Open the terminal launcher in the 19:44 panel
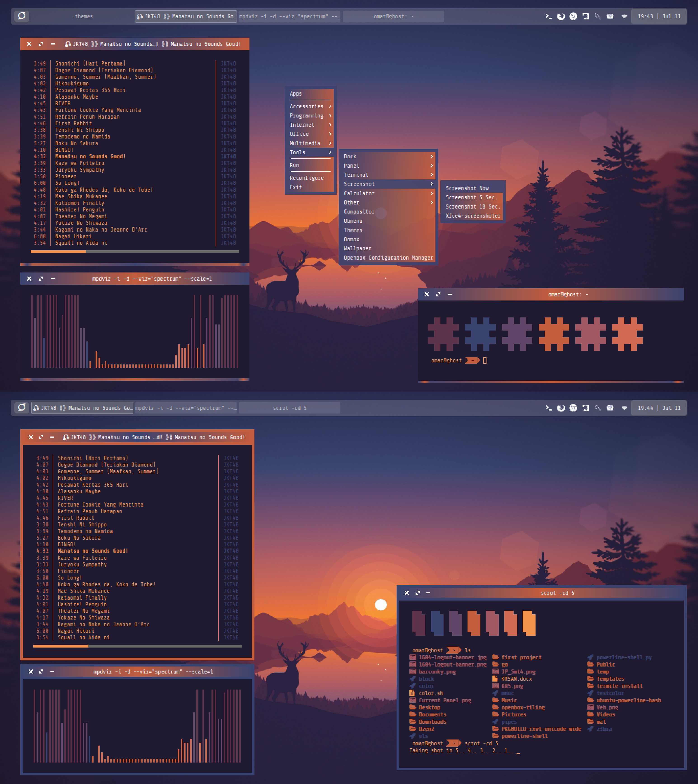 (x=548, y=408)
